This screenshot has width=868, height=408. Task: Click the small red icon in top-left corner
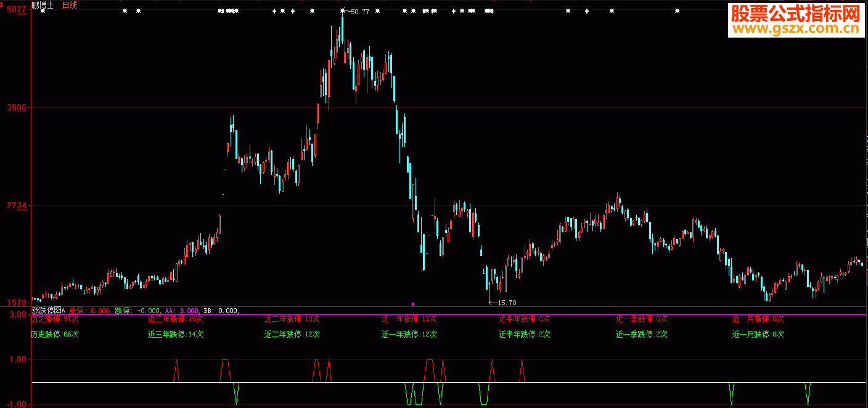pyautogui.click(x=2, y=4)
